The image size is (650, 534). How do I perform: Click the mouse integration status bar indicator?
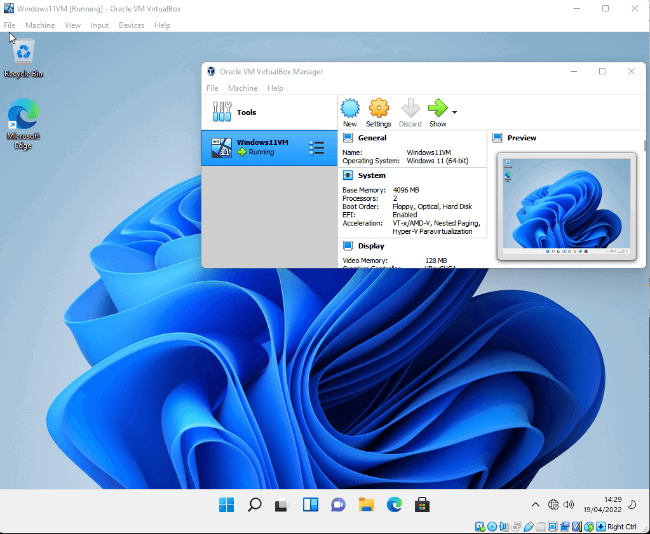[x=589, y=527]
